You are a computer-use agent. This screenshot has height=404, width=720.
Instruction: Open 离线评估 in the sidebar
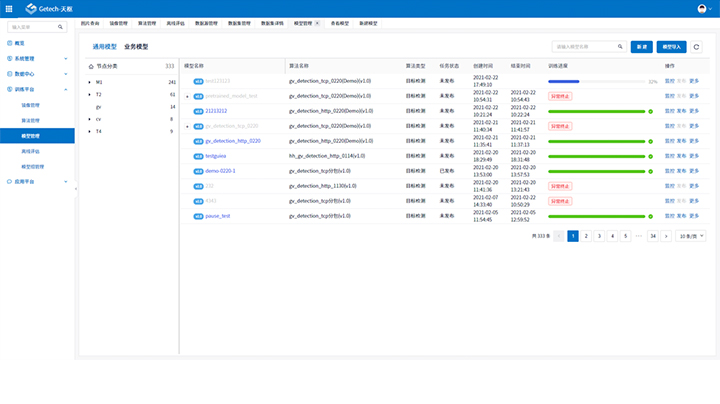tap(31, 151)
